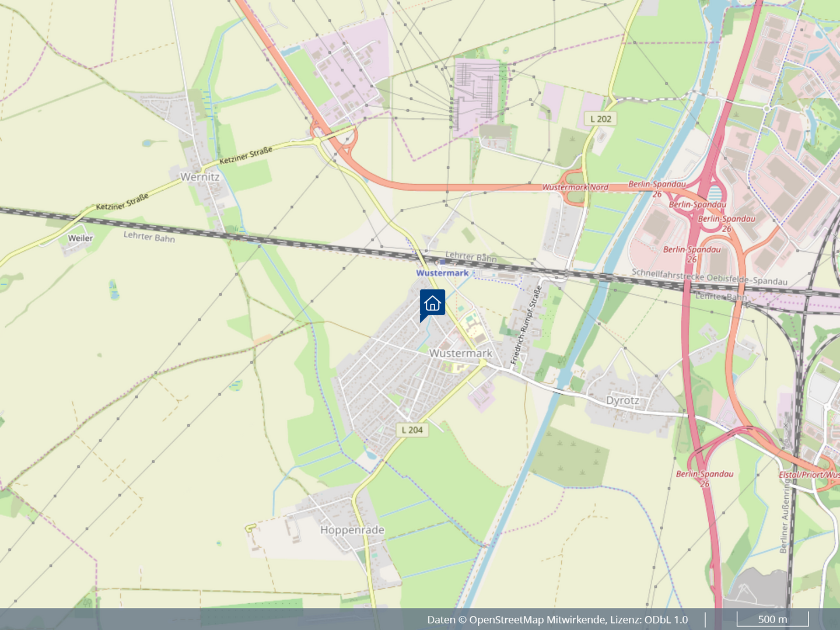
Task: Select the Wernitz village label
Action: click(x=200, y=177)
